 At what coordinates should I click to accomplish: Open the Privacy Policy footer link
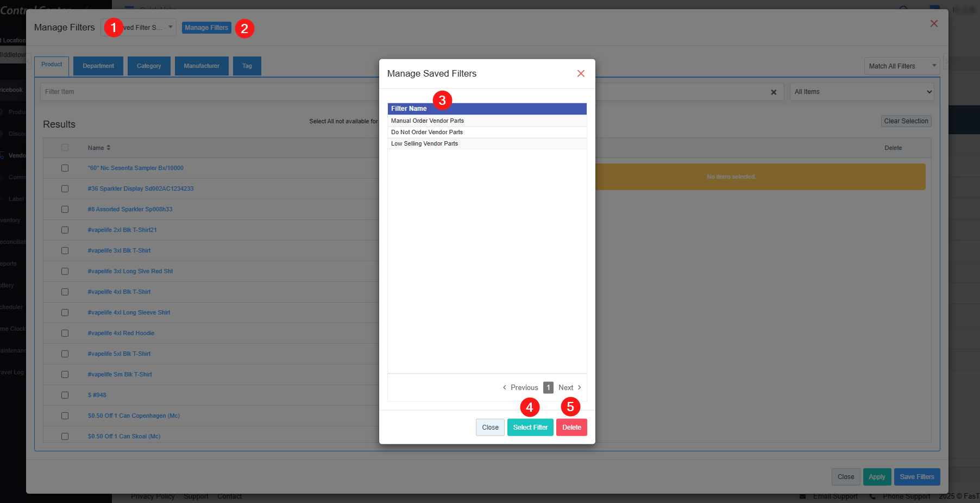coord(153,496)
